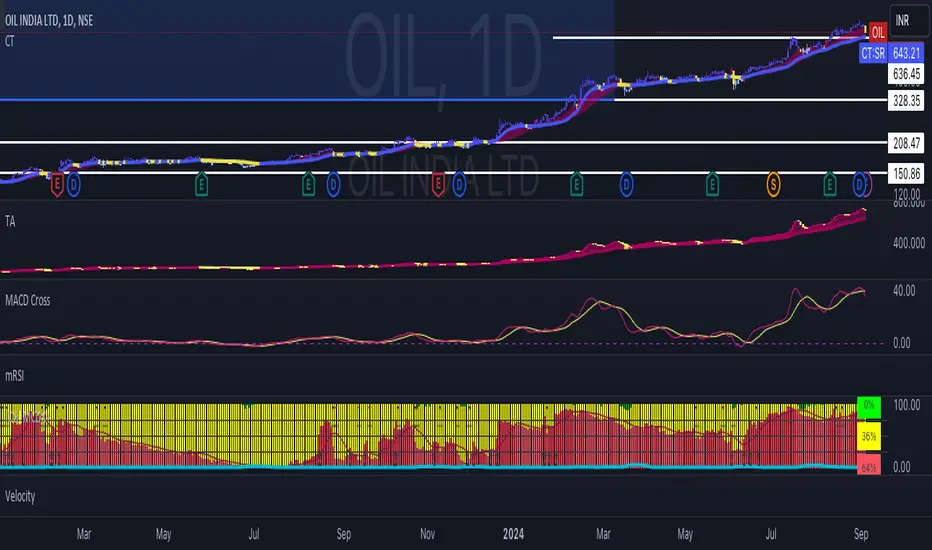Click the CT indicator legend label
The image size is (932, 550).
[10, 41]
